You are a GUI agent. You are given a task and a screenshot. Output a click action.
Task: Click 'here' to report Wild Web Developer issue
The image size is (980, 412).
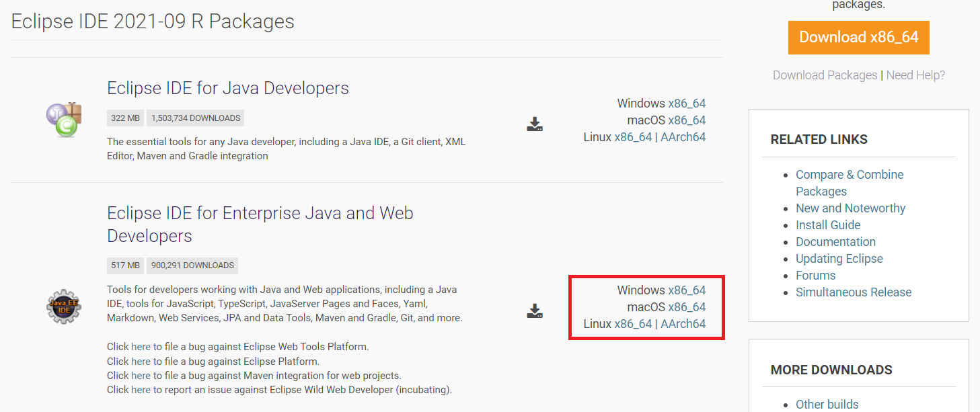point(141,390)
